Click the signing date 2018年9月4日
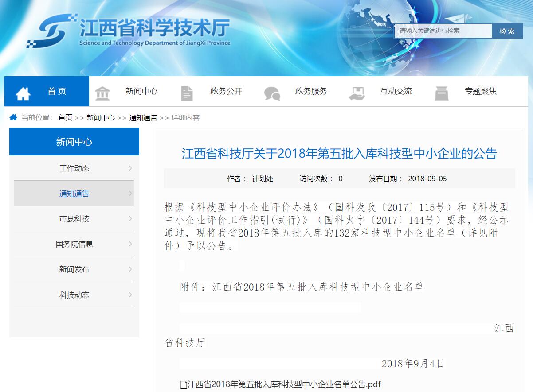This screenshot has height=392, width=533. pyautogui.click(x=413, y=364)
